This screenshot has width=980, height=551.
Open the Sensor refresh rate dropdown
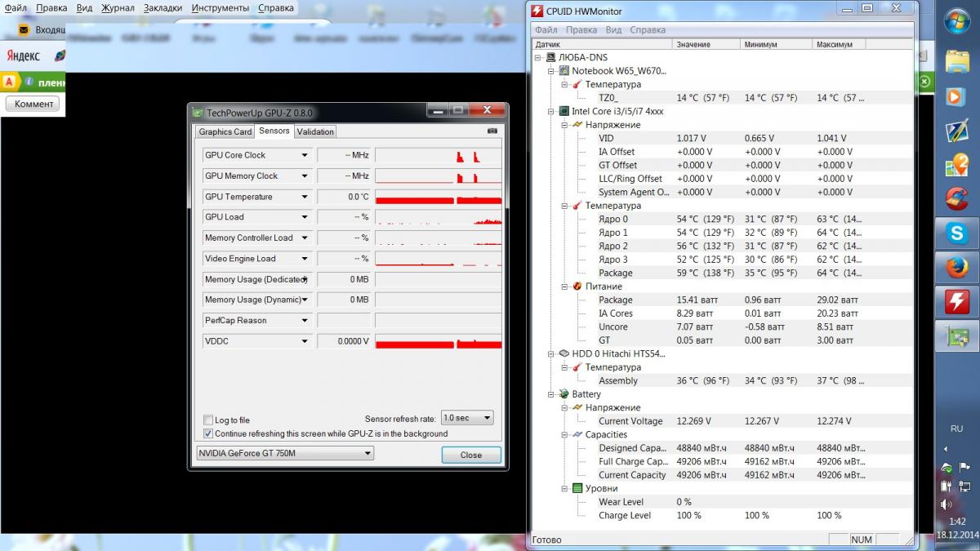[467, 418]
